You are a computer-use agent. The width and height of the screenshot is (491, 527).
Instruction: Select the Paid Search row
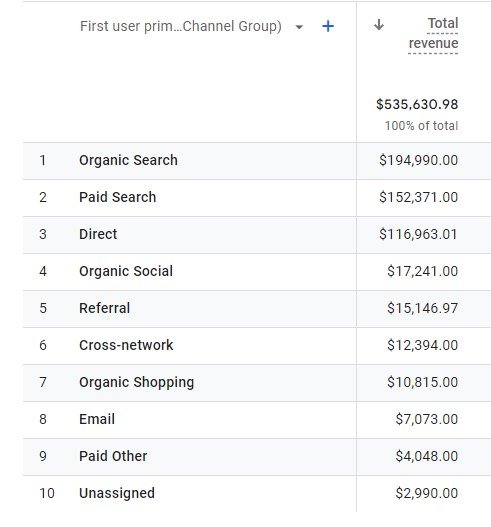pos(257,198)
